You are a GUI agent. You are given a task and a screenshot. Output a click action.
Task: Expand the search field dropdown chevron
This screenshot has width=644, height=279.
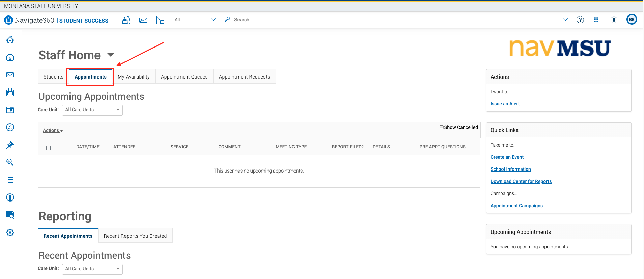pos(565,20)
